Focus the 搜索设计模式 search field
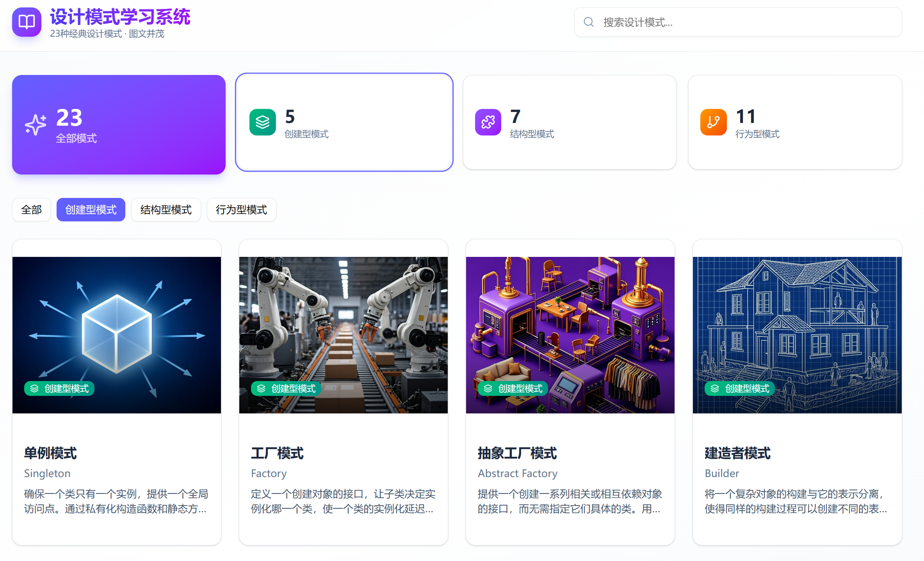Screen dimensions: 924x561 [x=738, y=22]
